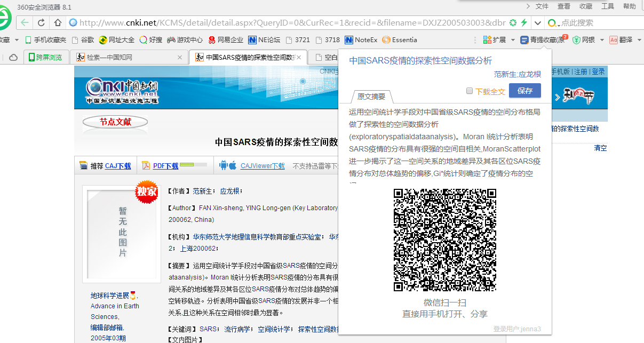Open the 工具 menu

pyautogui.click(x=608, y=6)
